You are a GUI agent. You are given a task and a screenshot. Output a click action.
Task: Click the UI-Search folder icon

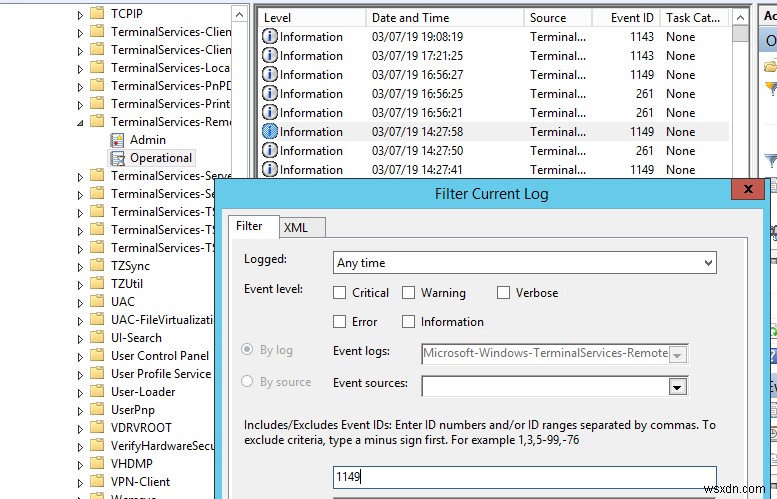[x=97, y=337]
